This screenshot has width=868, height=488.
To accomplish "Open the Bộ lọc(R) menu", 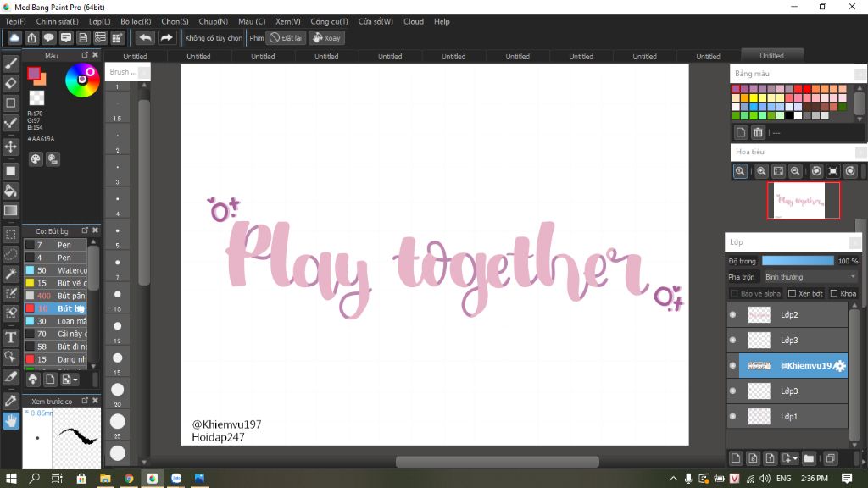I will [x=136, y=21].
